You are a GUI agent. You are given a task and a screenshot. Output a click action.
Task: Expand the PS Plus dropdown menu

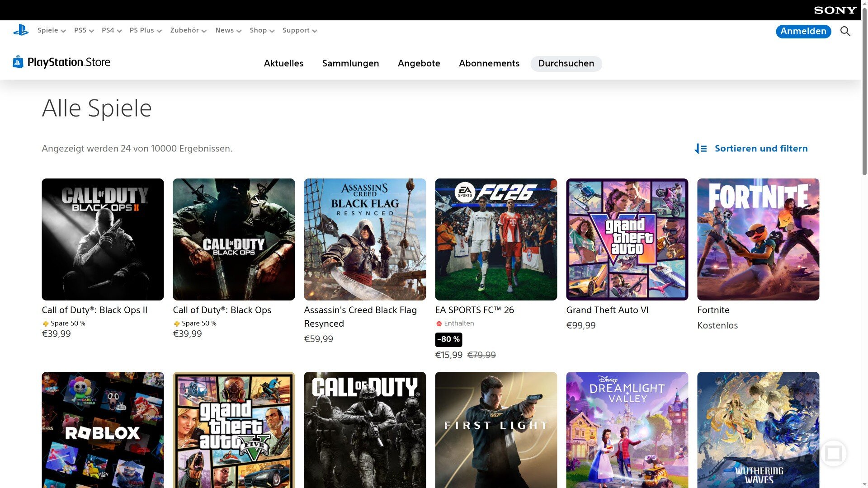[146, 30]
